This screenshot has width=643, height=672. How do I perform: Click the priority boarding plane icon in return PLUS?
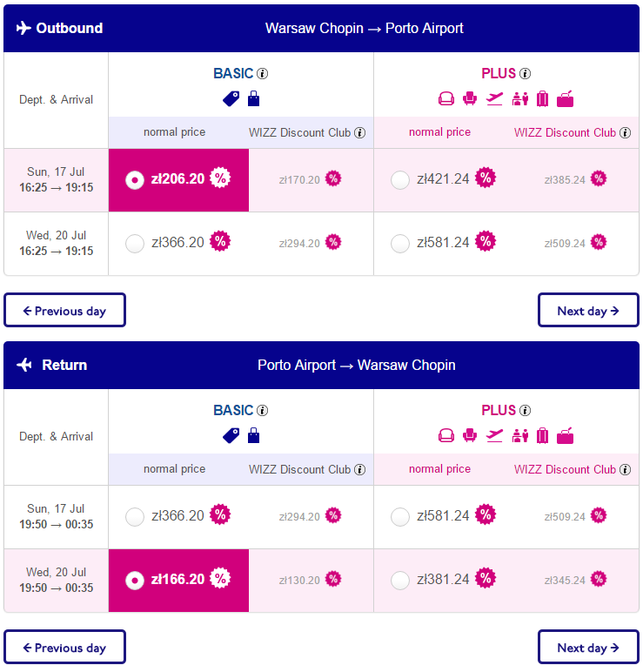[x=494, y=436]
